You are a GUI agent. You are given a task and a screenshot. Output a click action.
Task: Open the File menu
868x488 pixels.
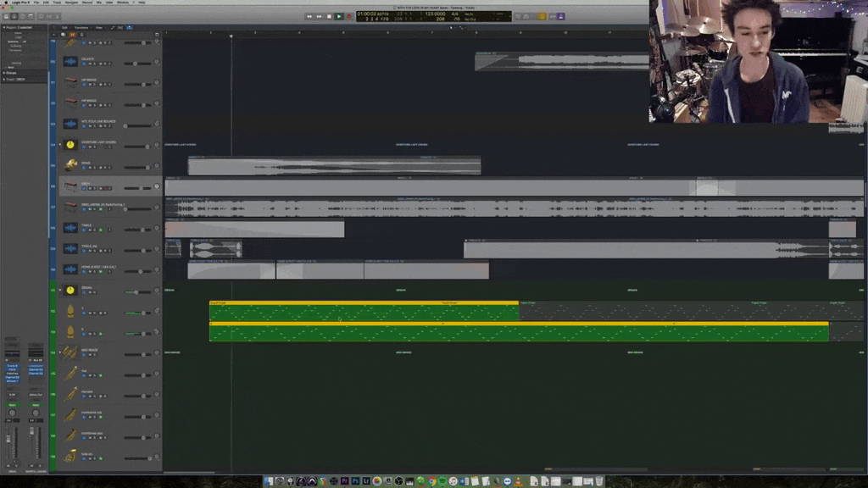pyautogui.click(x=36, y=3)
